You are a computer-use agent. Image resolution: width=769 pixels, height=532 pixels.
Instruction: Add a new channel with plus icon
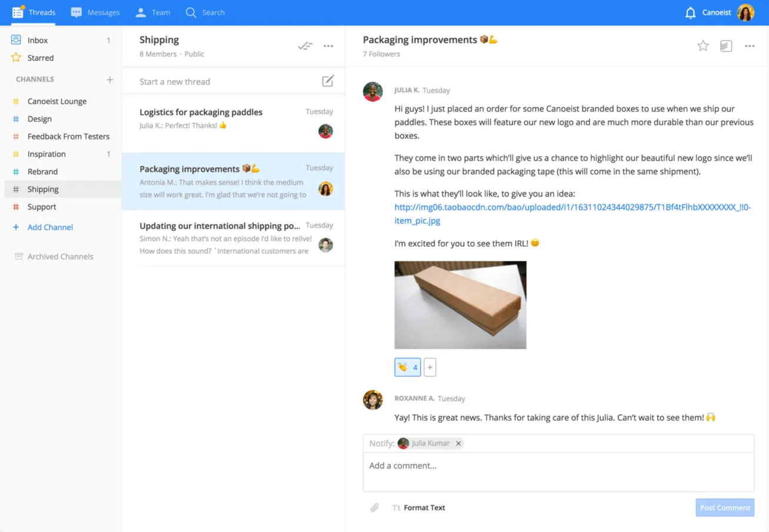click(x=109, y=79)
